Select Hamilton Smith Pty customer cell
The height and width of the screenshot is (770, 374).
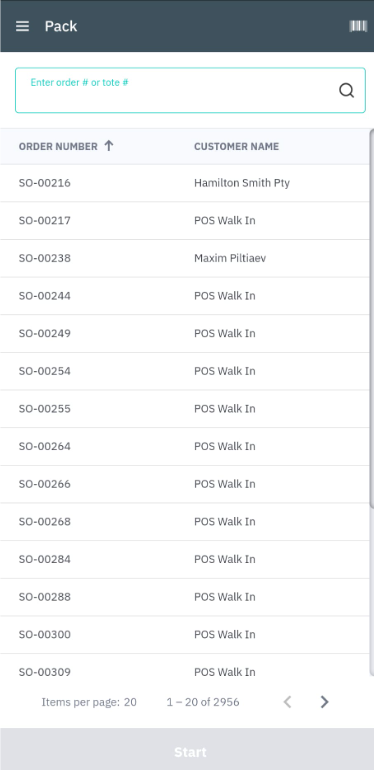[x=242, y=183]
